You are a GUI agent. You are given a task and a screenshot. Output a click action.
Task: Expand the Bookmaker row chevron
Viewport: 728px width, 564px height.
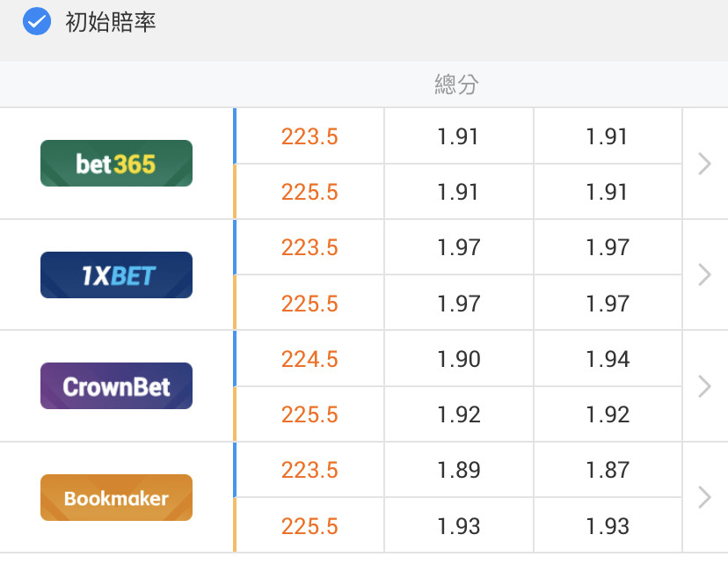pyautogui.click(x=705, y=497)
